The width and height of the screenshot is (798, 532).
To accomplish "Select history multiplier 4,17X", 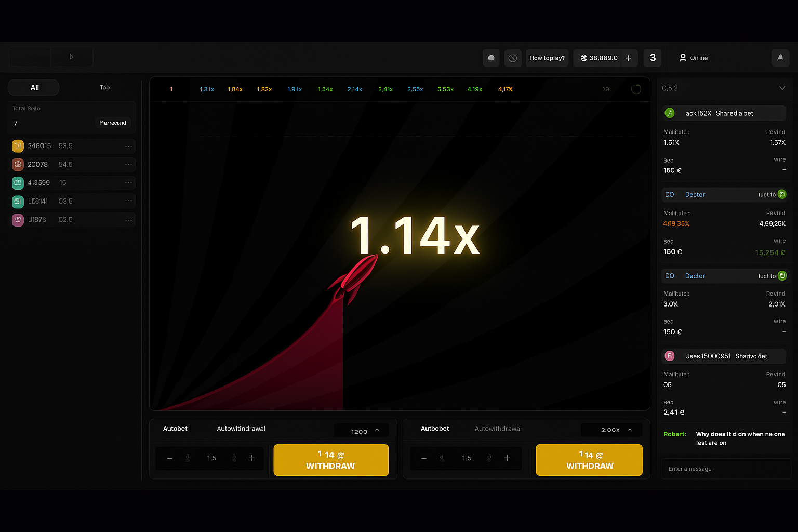I will pos(506,89).
